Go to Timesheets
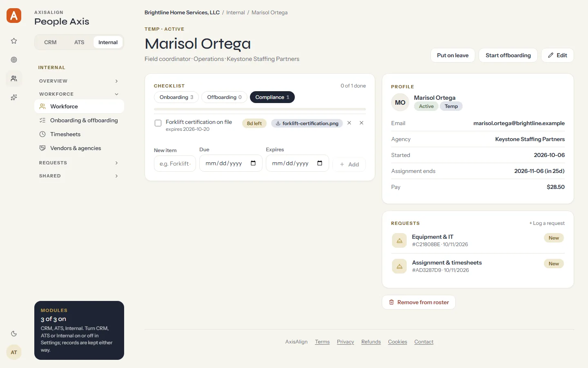588x368 pixels. tap(79, 134)
